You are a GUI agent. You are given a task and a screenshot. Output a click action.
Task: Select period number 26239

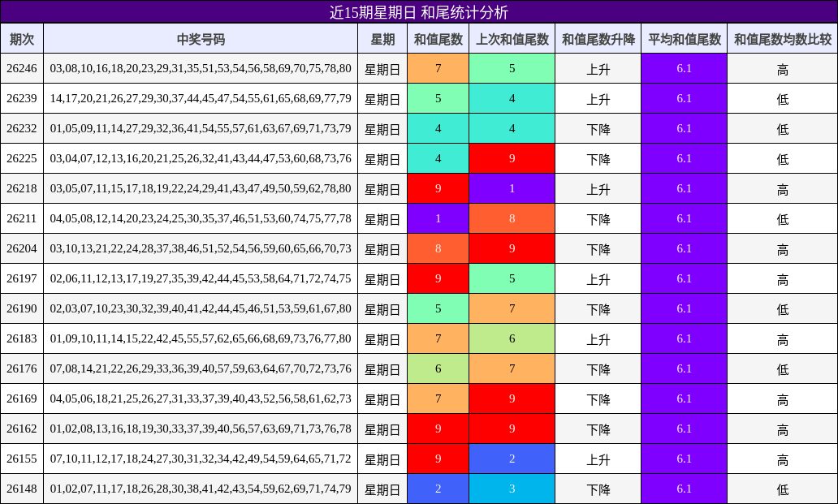pos(22,98)
